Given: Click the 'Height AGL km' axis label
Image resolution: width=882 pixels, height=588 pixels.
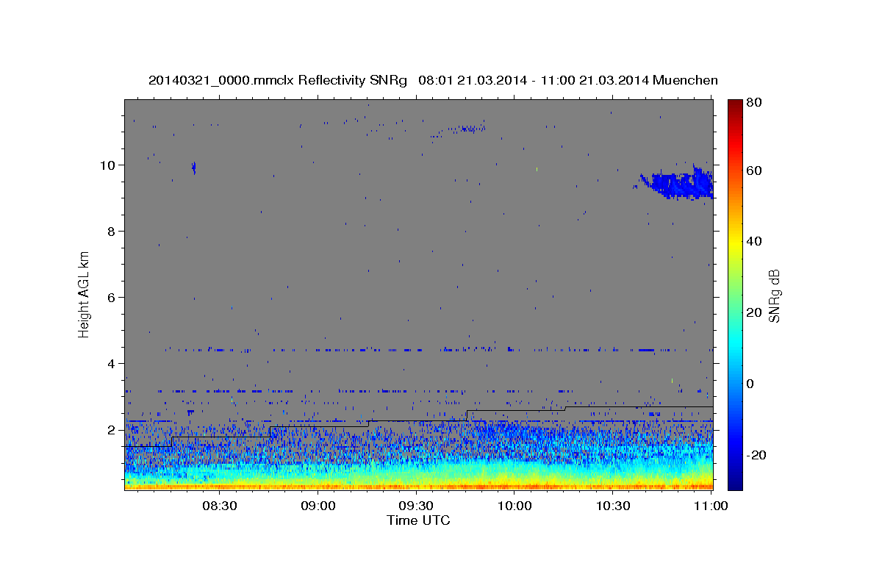Looking at the screenshot, I should click(85, 295).
